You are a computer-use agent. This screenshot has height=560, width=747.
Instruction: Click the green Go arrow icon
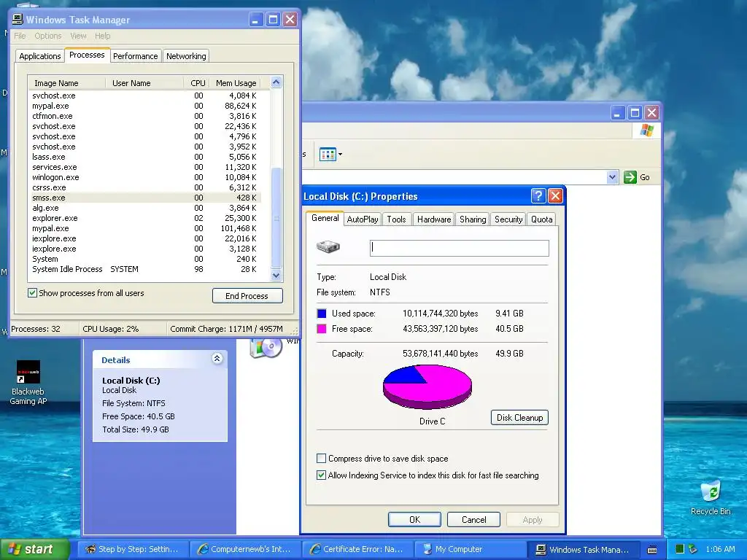(630, 177)
